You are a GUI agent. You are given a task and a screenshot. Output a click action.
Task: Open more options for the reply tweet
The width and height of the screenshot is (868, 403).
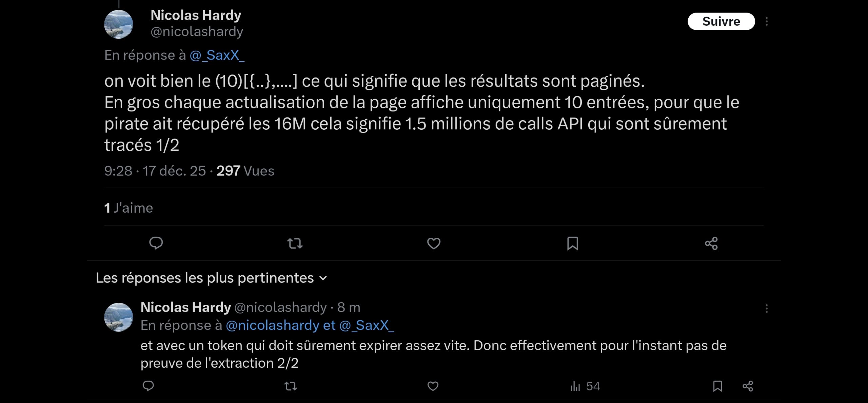click(767, 308)
